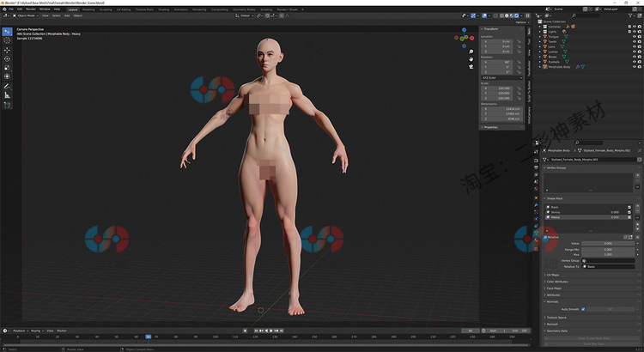
Task: Open the viewport Add menu
Action: 67,15
